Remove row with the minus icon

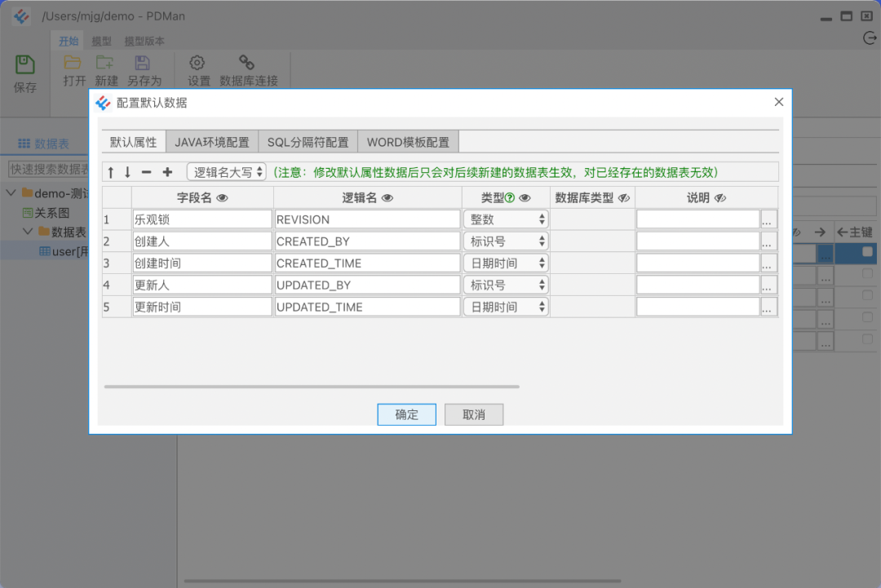(x=147, y=172)
